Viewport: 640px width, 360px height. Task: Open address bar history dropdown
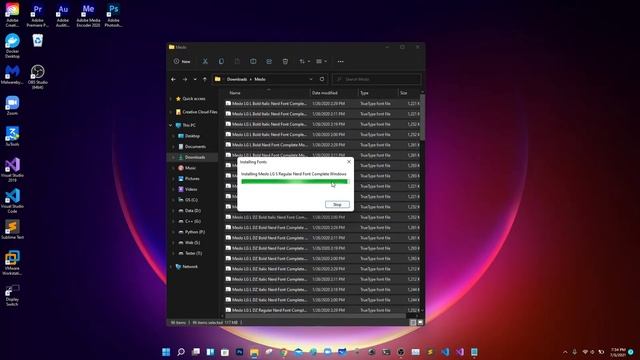coord(311,79)
